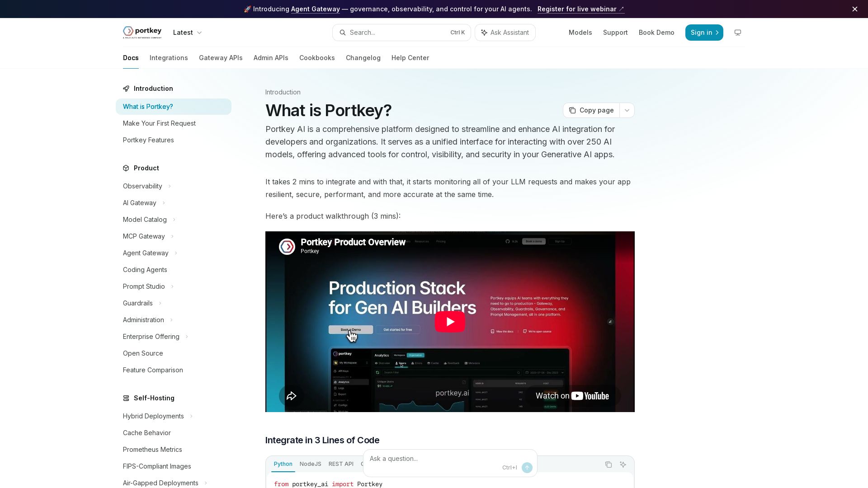Viewport: 868px width, 488px height.
Task: Open the Book Demo link
Action: pos(656,33)
